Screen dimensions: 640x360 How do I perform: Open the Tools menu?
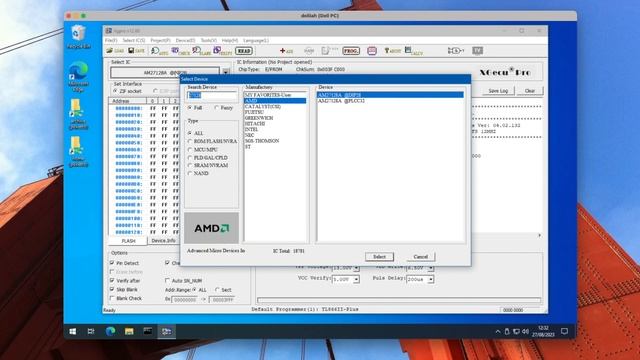[x=209, y=40]
